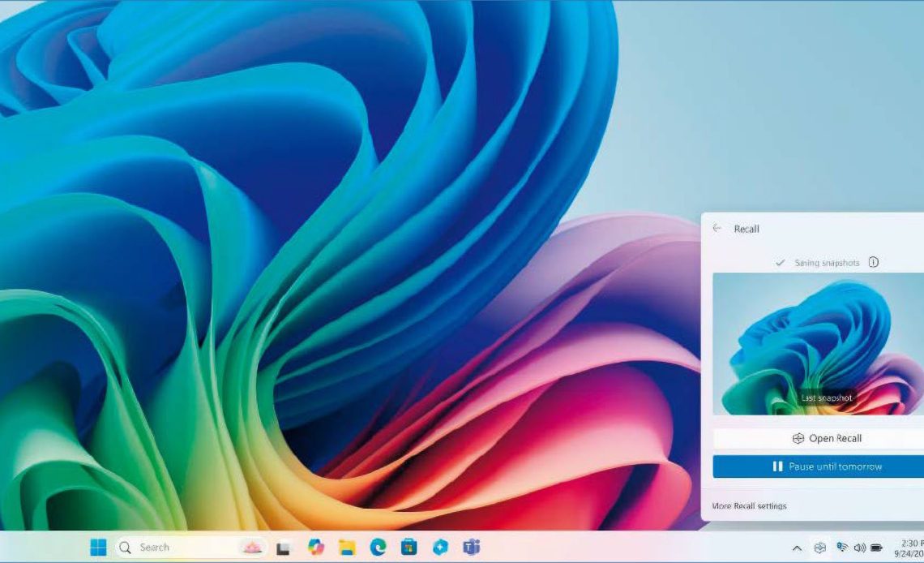The image size is (924, 563).
Task: Click the Open Recall button
Action: 819,438
